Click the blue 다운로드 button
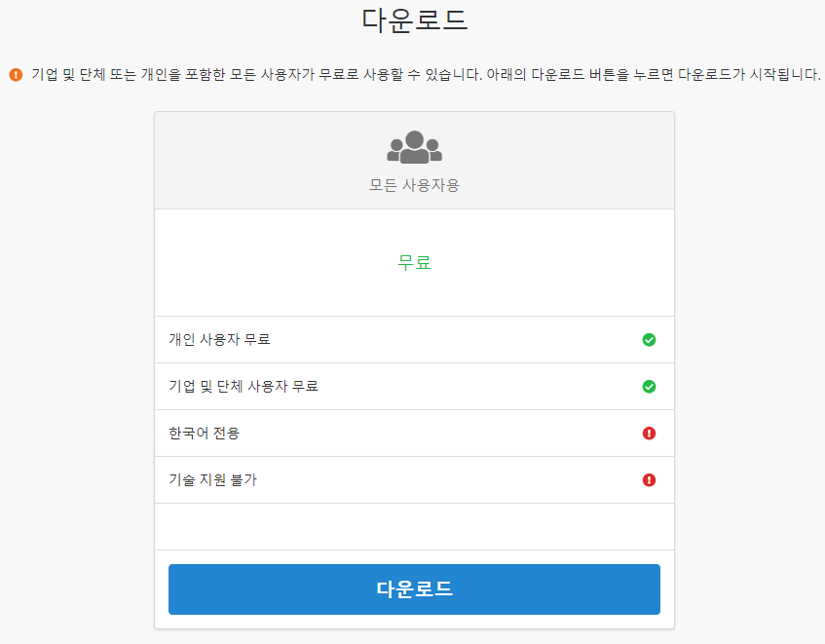825x644 pixels. click(x=414, y=588)
